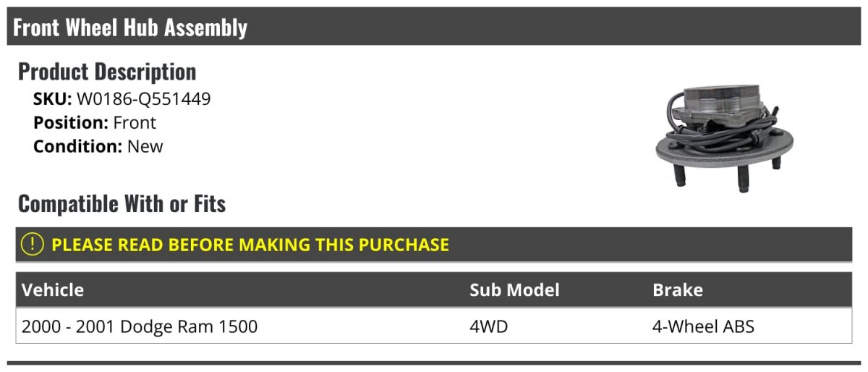Select the Product Description heading
The width and height of the screenshot is (868, 372).
(x=107, y=72)
